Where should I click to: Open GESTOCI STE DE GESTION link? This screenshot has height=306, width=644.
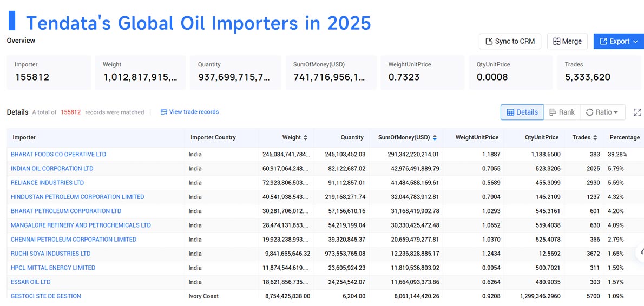pyautogui.click(x=46, y=296)
